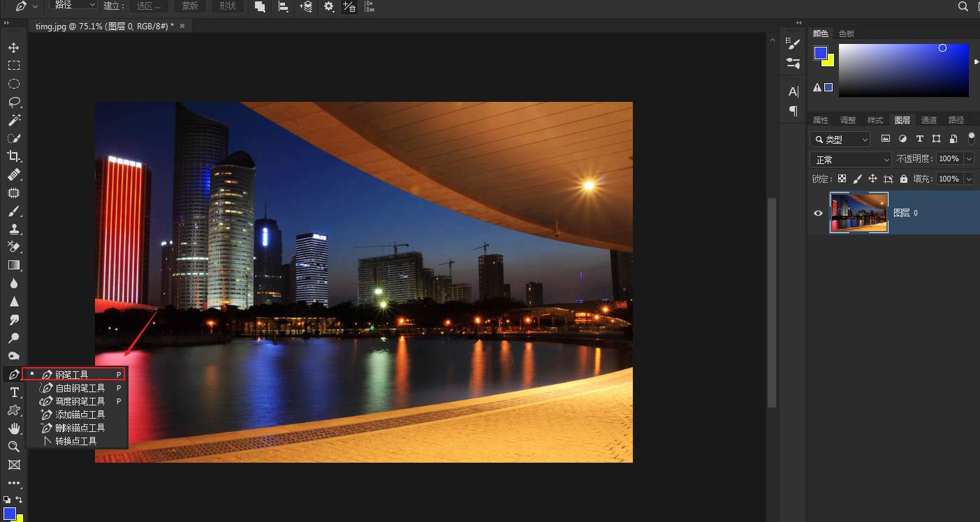980x522 pixels.
Task: Open the 不透明度 opacity dropdown arrow
Action: pos(969,159)
